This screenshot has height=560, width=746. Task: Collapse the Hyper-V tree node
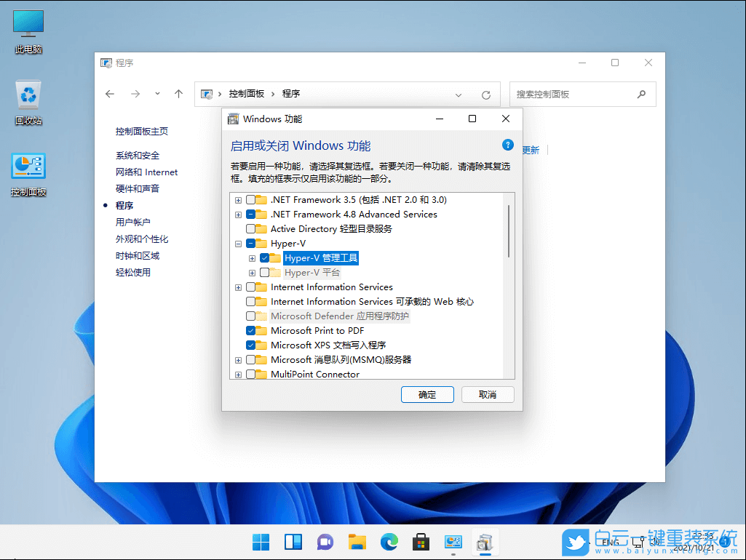[x=238, y=243]
